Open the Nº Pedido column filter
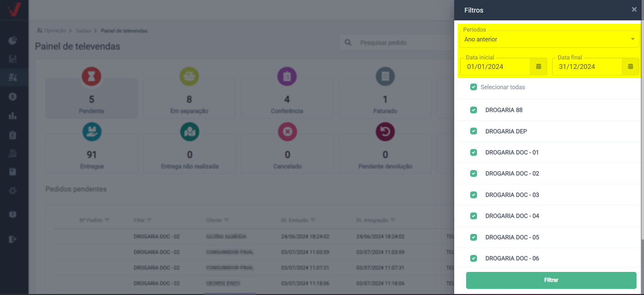 tap(107, 220)
